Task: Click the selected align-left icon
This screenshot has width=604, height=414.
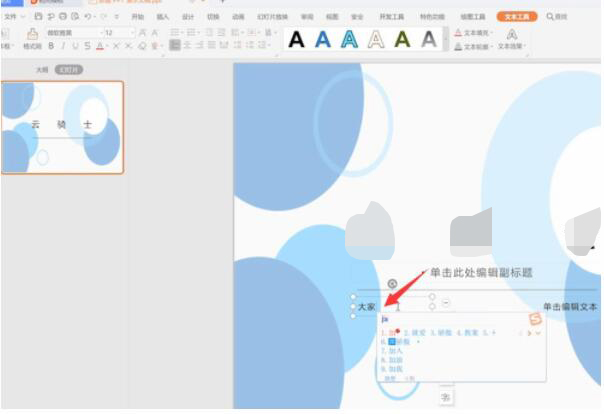Action: pos(174,45)
